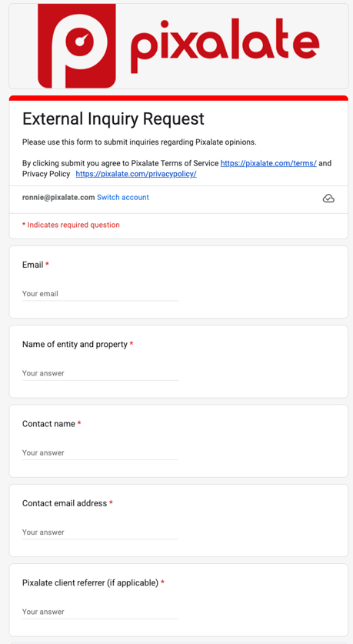Image resolution: width=353 pixels, height=644 pixels.
Task: Click Switch account link
Action: [123, 197]
